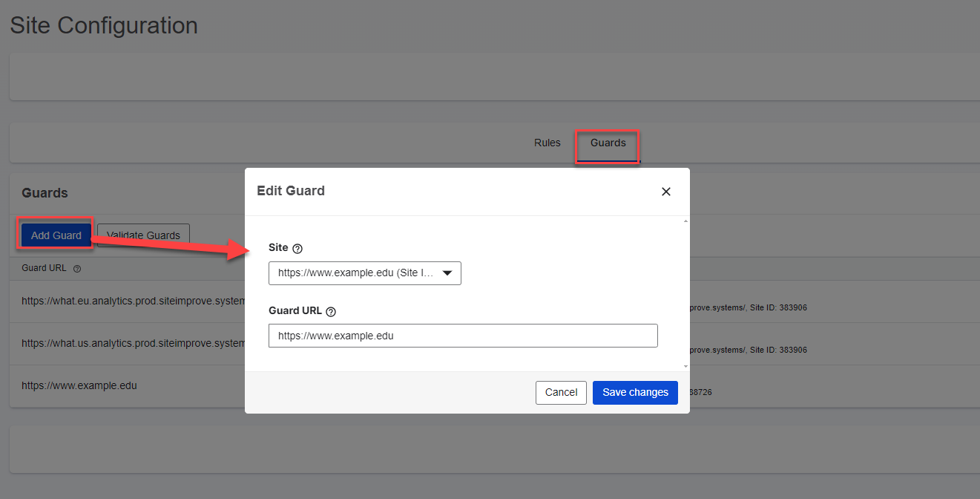Click the Validate Guards button
This screenshot has height=499, width=980.
(143, 235)
